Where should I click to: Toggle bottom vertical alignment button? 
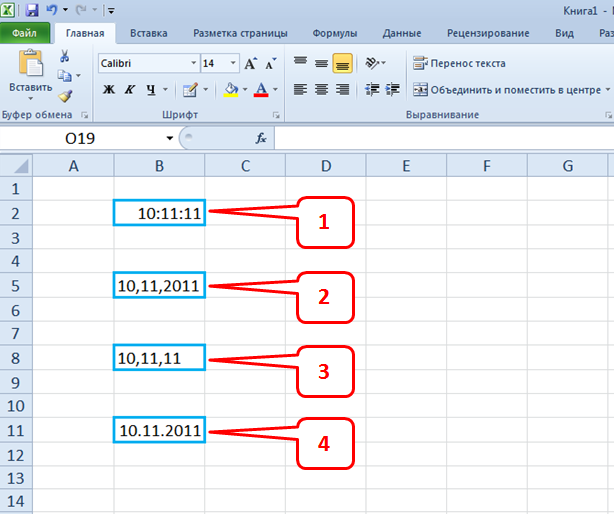point(343,63)
